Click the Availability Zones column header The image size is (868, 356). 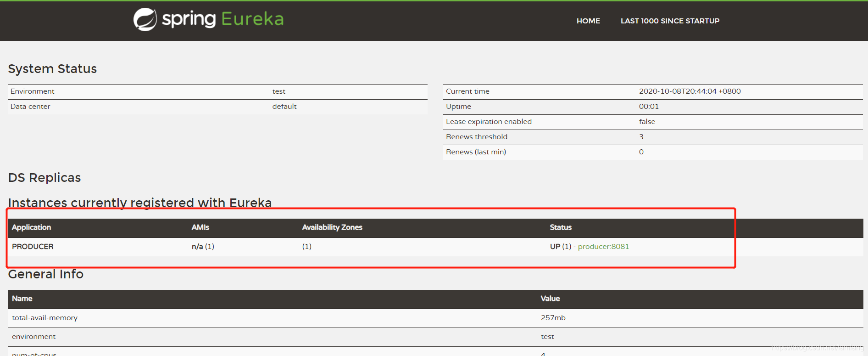click(x=332, y=227)
